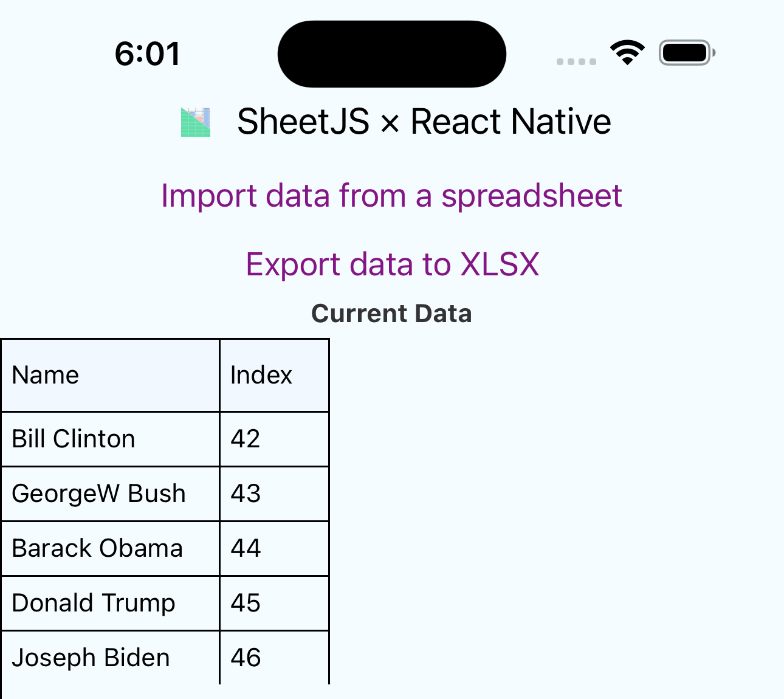784x699 pixels.
Task: Select the GeorgeW Bush name cell
Action: pos(109,494)
